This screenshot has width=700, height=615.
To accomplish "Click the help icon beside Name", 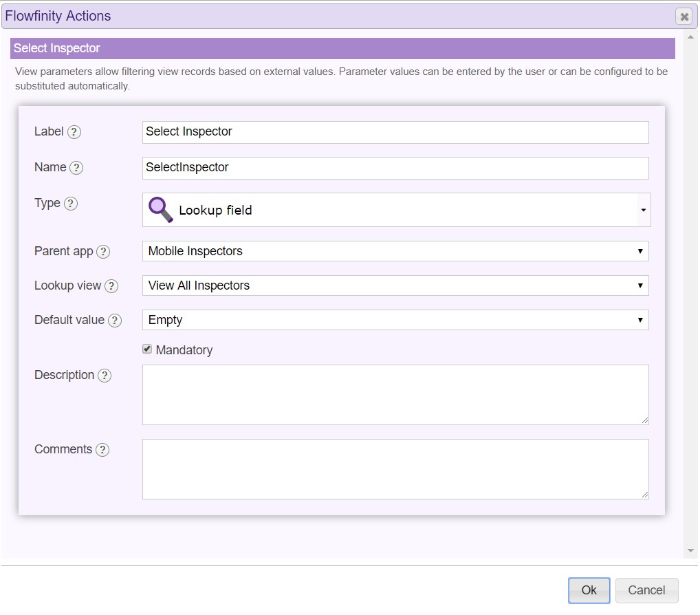I will pos(76,168).
